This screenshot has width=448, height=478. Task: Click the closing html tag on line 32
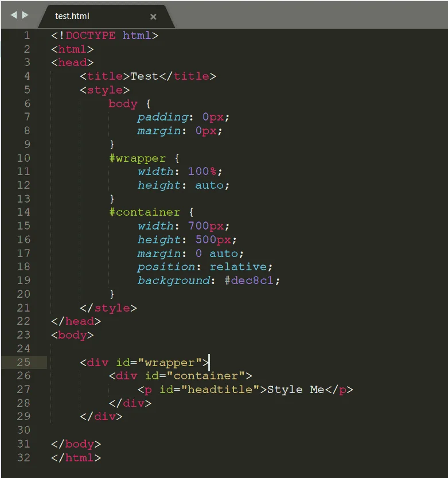[76, 457]
